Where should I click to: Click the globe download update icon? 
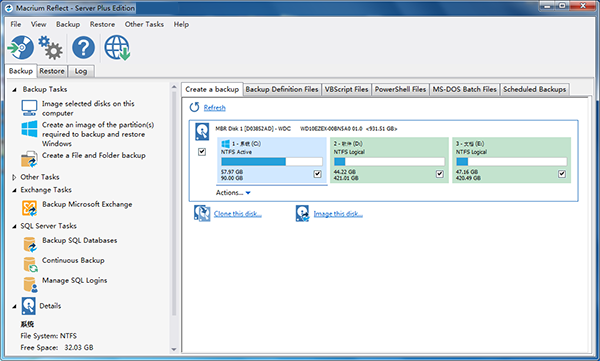pyautogui.click(x=117, y=48)
